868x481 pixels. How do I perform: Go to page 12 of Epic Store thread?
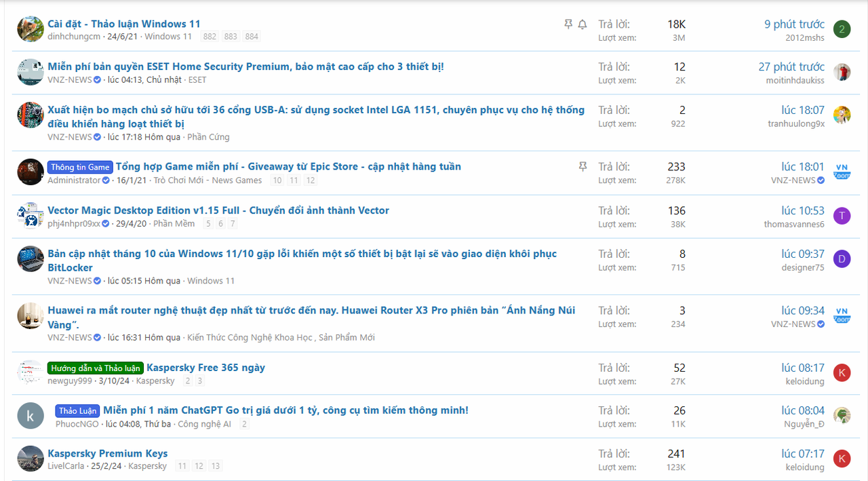click(x=311, y=180)
